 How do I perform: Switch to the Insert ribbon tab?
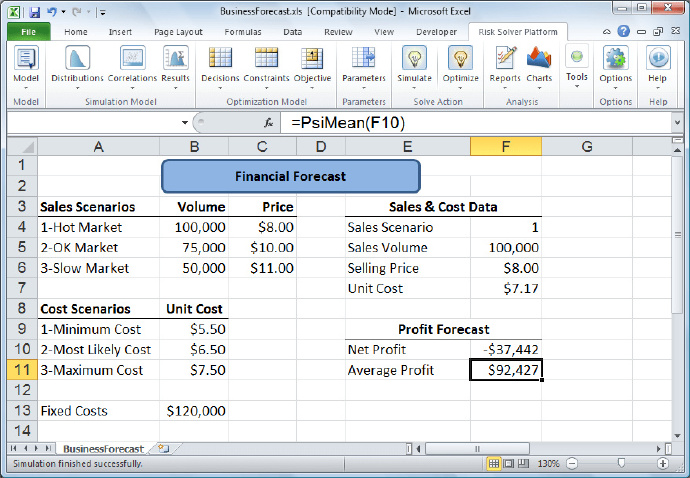coord(120,32)
